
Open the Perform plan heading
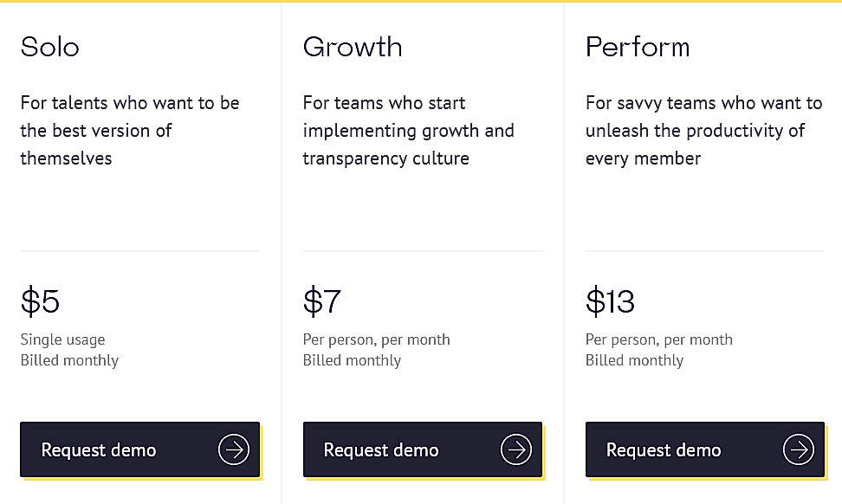pyautogui.click(x=638, y=47)
